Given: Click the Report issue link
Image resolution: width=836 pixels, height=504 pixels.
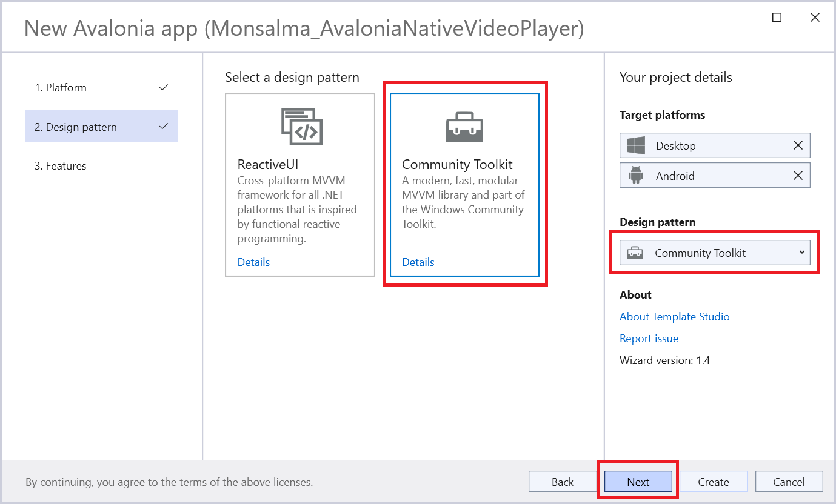Looking at the screenshot, I should pos(649,339).
